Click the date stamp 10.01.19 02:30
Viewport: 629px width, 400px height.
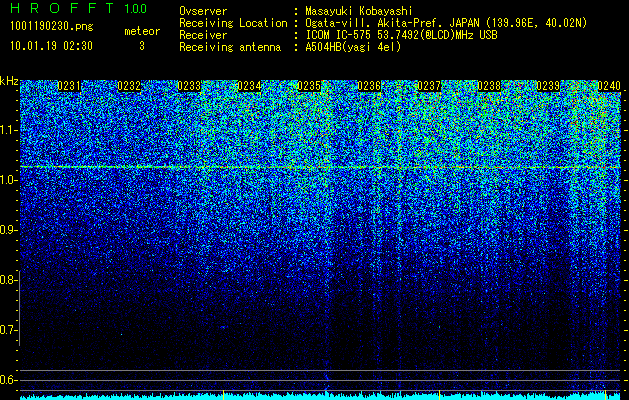[51, 46]
